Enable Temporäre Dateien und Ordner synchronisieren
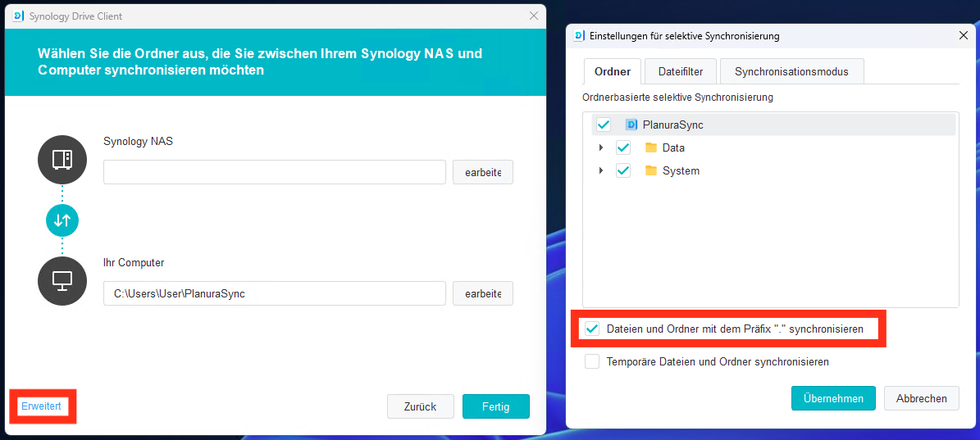This screenshot has width=980, height=440. click(x=592, y=361)
